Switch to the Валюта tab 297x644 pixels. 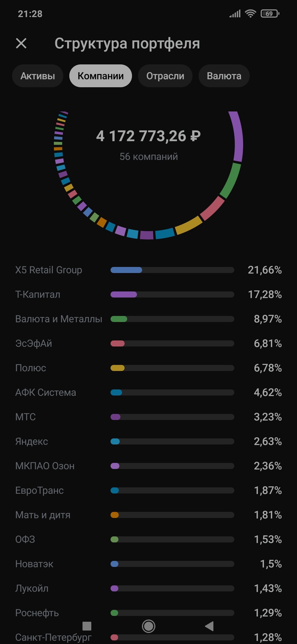(224, 76)
